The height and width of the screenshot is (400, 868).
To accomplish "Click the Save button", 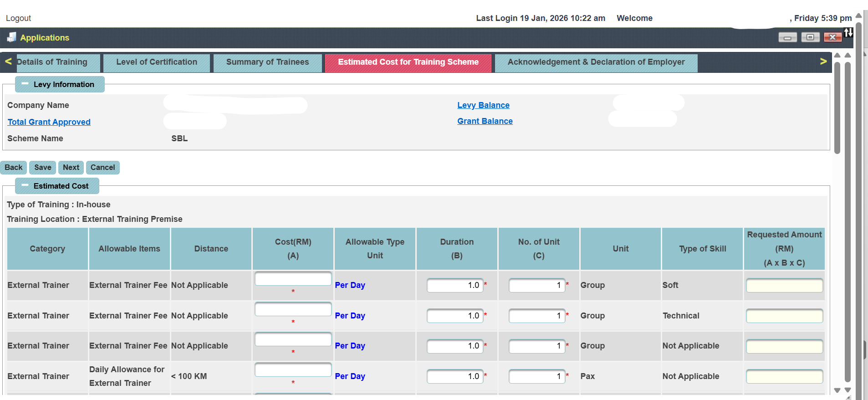I will pos(43,168).
